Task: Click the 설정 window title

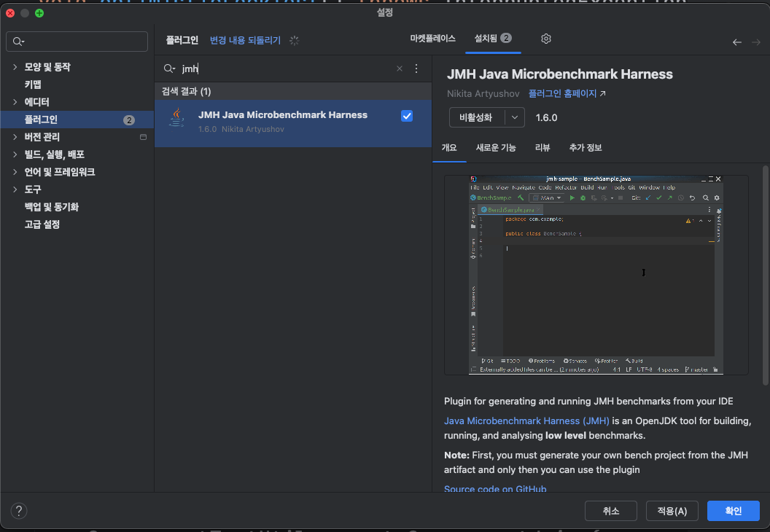Action: tap(385, 12)
